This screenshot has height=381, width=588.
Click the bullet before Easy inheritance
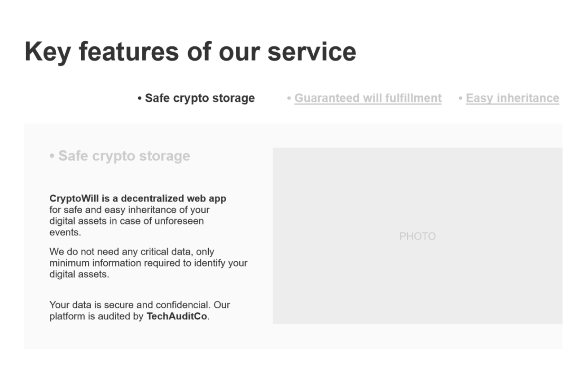(461, 98)
